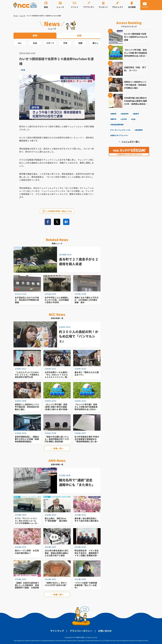This screenshot has width=162, height=644.
Task: Open the YouTube button in the header
Action: click(x=144, y=5)
